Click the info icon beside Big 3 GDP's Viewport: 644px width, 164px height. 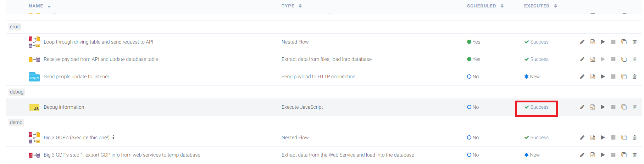tap(113, 137)
